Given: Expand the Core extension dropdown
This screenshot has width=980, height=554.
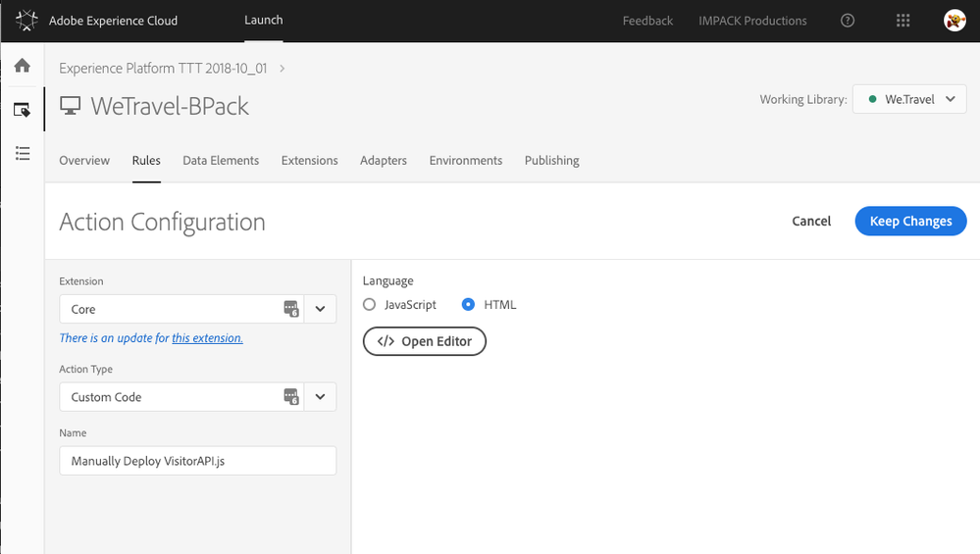Looking at the screenshot, I should [320, 309].
